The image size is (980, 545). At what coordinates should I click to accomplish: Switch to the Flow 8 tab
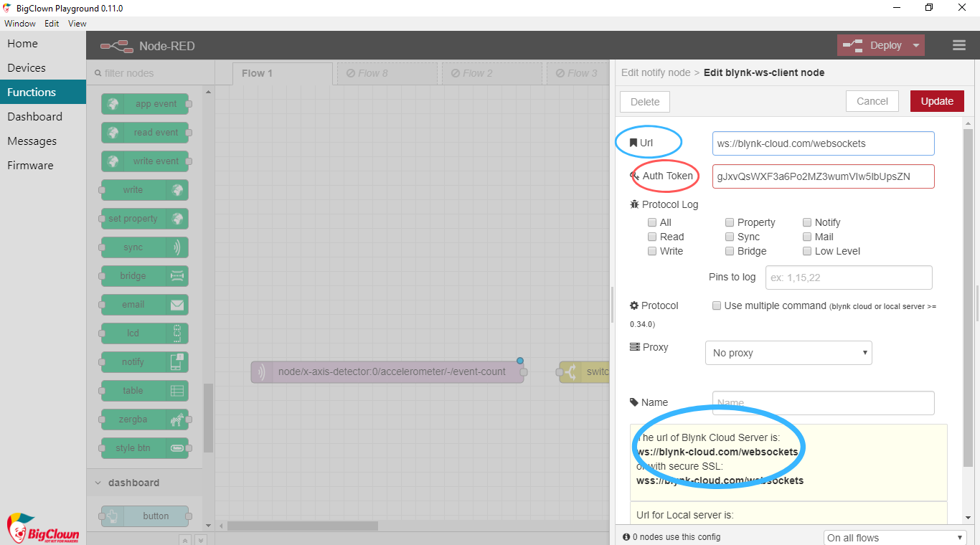[x=387, y=73]
